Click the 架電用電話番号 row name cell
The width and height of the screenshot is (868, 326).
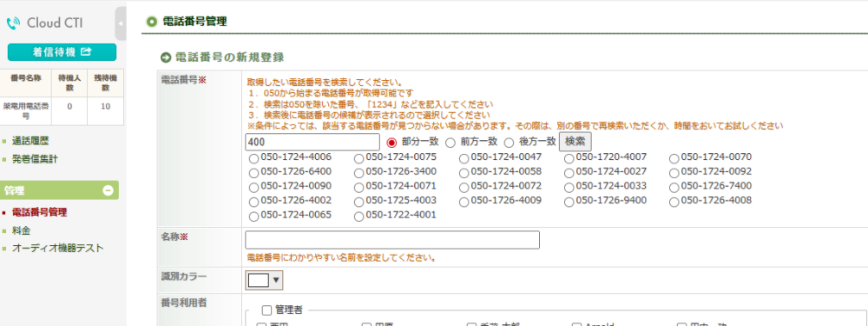tap(25, 111)
